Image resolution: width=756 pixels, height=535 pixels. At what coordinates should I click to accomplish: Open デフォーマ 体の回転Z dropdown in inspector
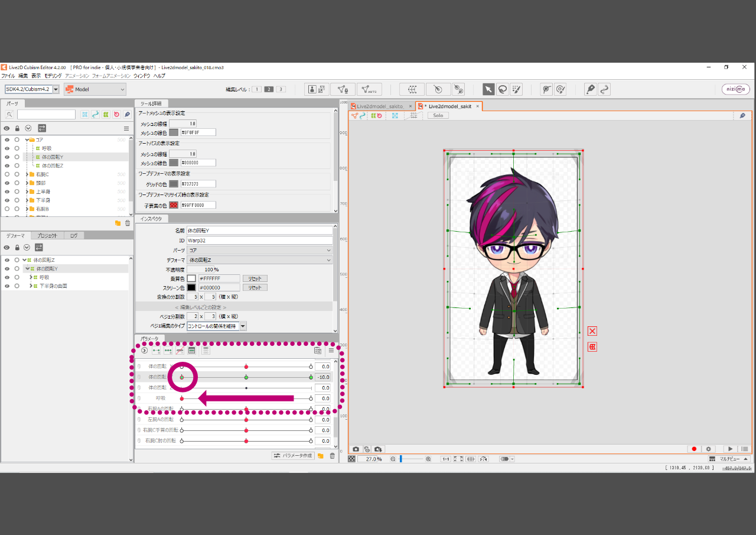(260, 260)
